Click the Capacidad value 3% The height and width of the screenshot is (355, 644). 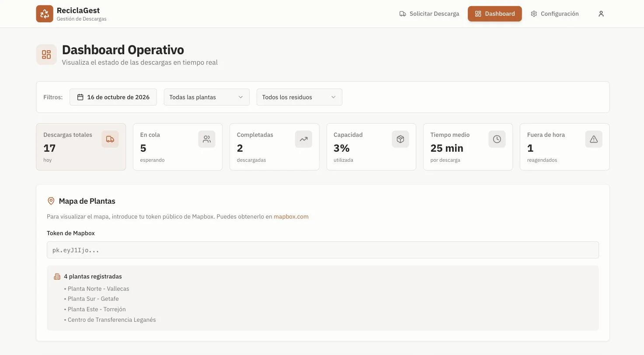pyautogui.click(x=341, y=148)
